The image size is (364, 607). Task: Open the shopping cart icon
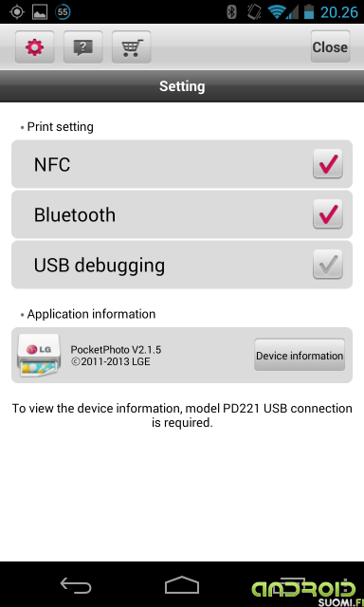(x=132, y=47)
